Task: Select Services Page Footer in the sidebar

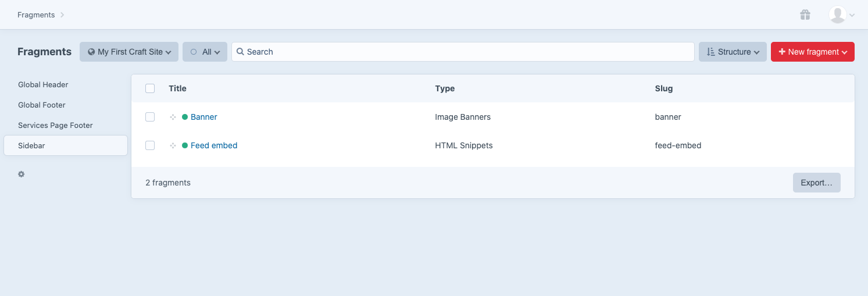Action: tap(55, 126)
